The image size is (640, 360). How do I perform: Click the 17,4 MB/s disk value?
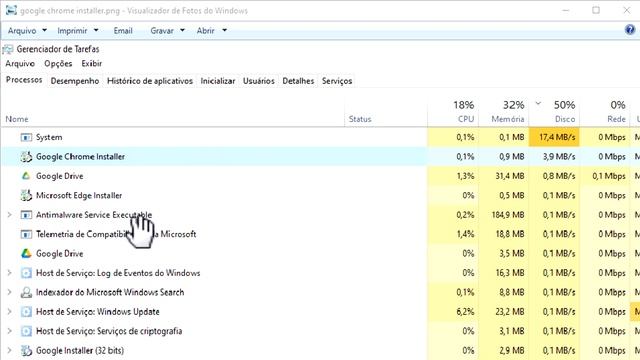coord(557,138)
